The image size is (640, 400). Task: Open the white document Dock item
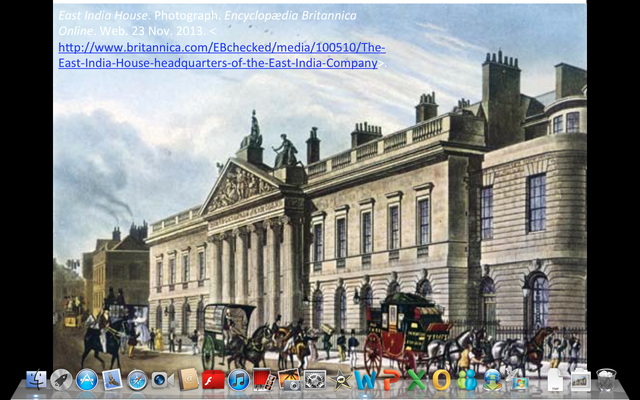[x=555, y=380]
